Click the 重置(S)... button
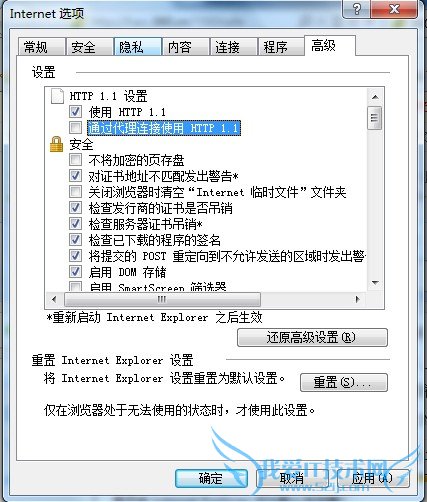This screenshot has width=427, height=502. (344, 382)
